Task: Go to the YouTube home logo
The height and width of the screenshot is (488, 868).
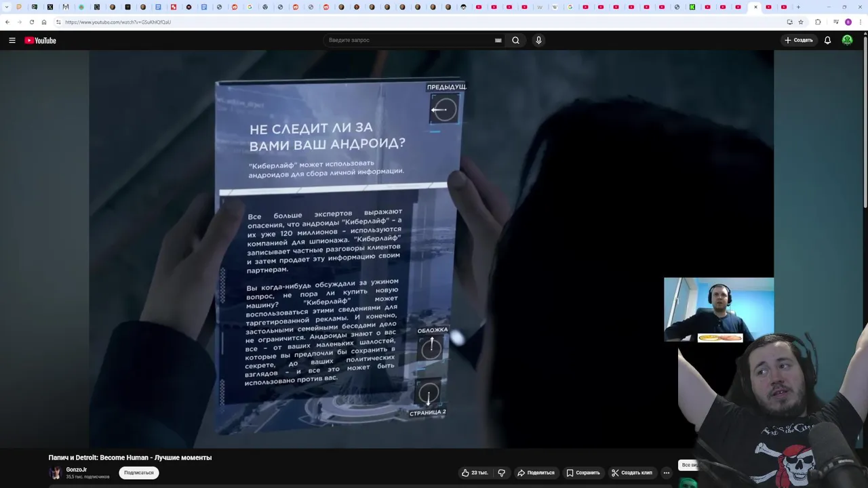Action: (x=40, y=41)
